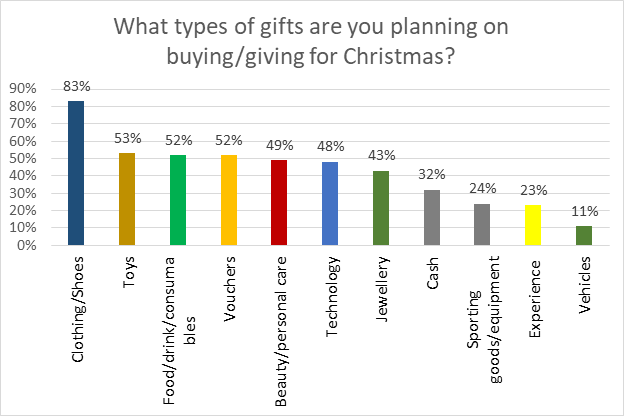Click the 83% data label
This screenshot has height=416, width=624.
tap(77, 86)
